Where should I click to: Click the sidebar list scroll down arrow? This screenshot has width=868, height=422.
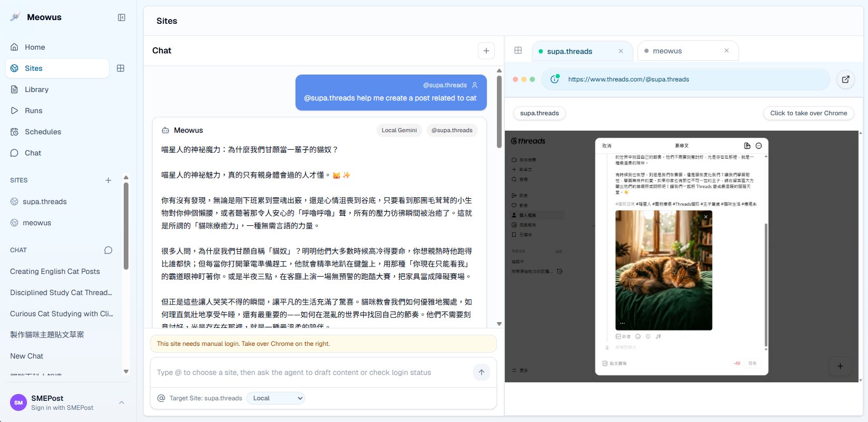[126, 371]
